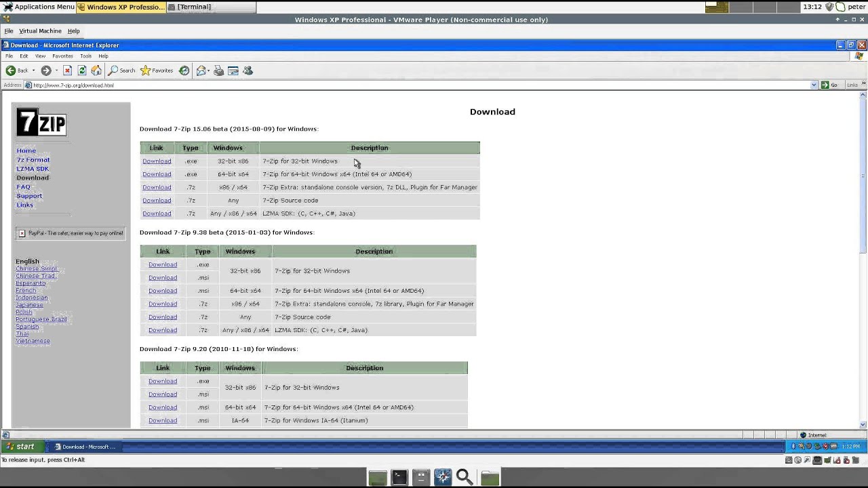This screenshot has height=488, width=868.
Task: Go to Home in the sidebar
Action: (x=26, y=150)
